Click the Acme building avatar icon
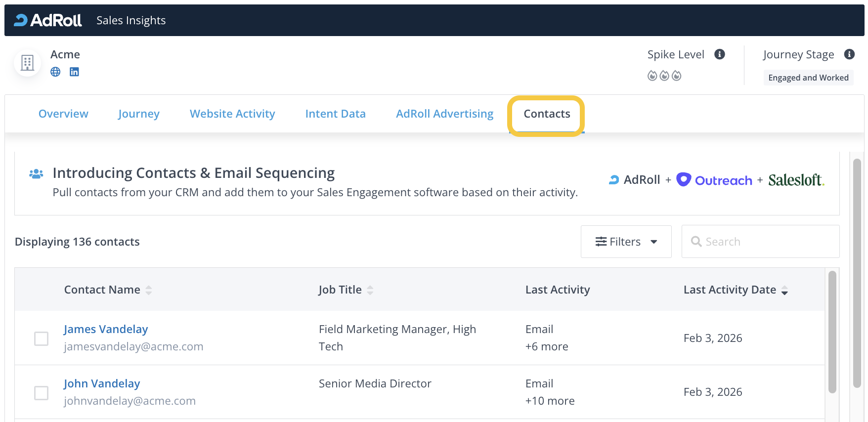This screenshot has width=868, height=422. pos(27,63)
